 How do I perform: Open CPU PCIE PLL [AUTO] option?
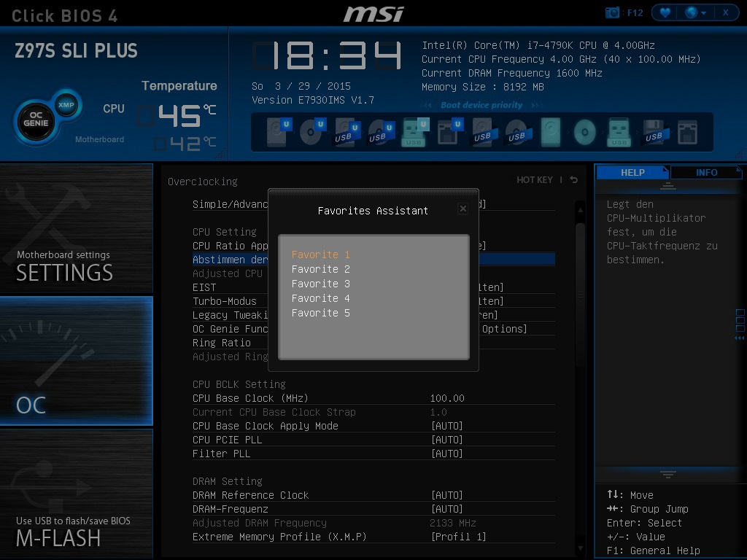(x=447, y=440)
